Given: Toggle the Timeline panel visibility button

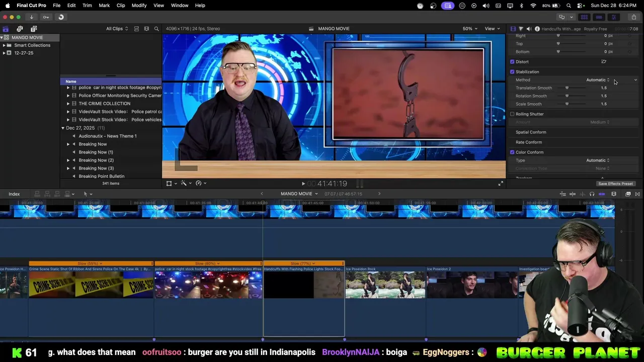Looking at the screenshot, I should click(599, 17).
